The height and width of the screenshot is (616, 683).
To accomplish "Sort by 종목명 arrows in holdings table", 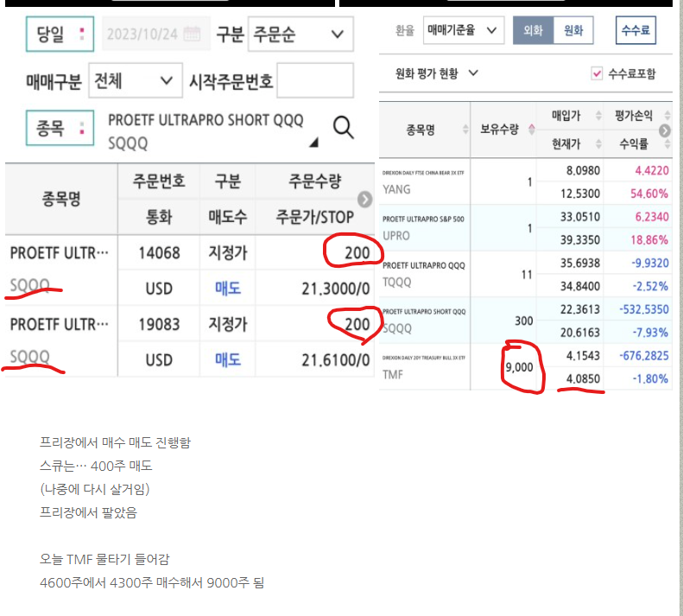I will click(x=465, y=129).
